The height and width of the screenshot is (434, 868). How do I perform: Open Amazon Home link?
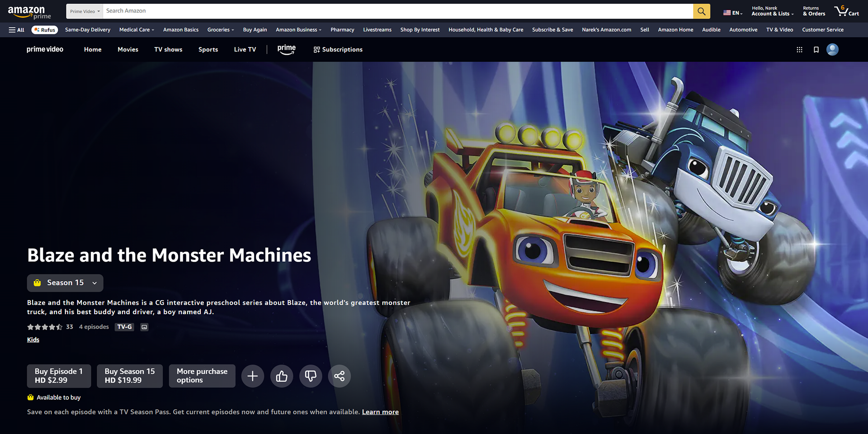click(x=675, y=30)
